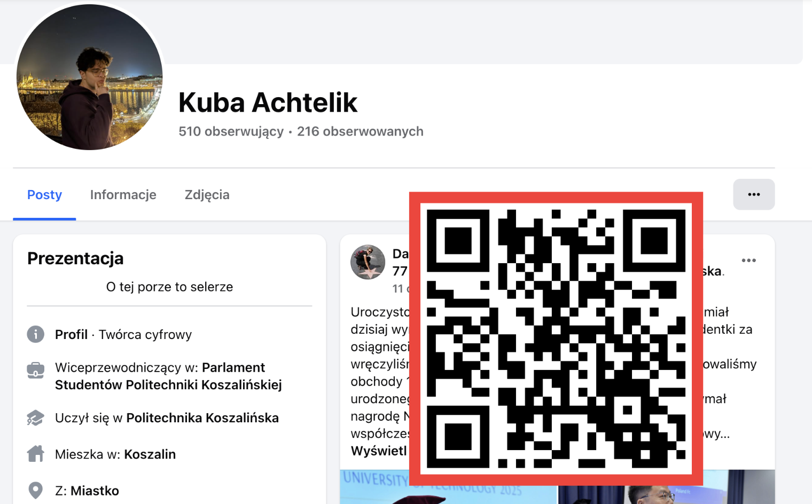Viewport: 812px width, 504px height.
Task: Open the Politechnika Koszalińska education link
Action: point(202,418)
